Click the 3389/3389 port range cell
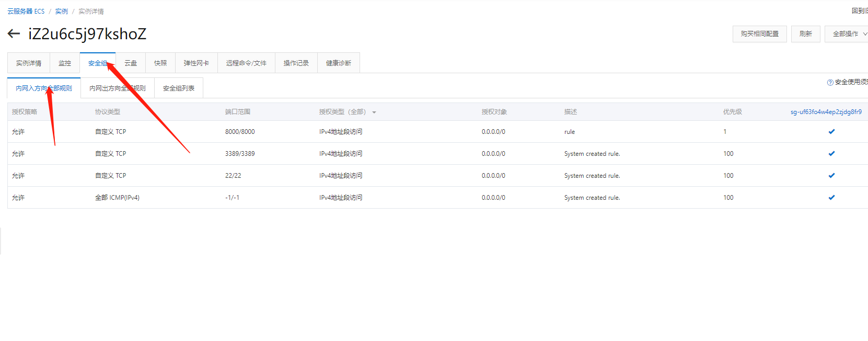This screenshot has width=868, height=341. point(240,154)
